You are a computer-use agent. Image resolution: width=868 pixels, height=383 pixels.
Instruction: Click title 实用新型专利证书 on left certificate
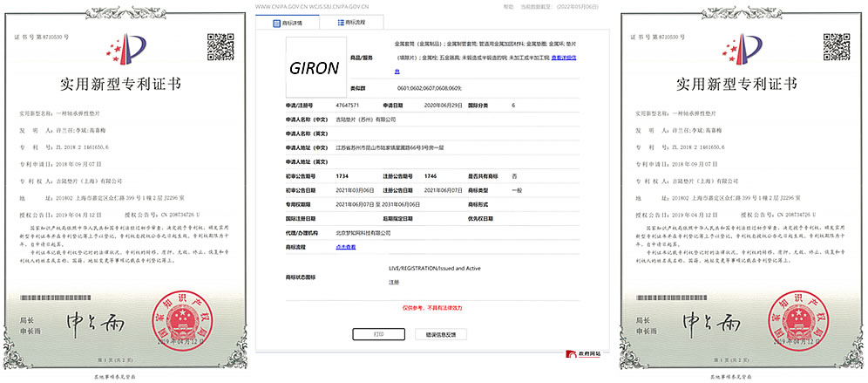click(x=120, y=84)
